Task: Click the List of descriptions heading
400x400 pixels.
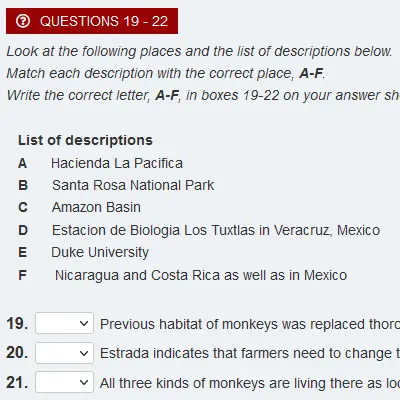Action: tap(85, 140)
